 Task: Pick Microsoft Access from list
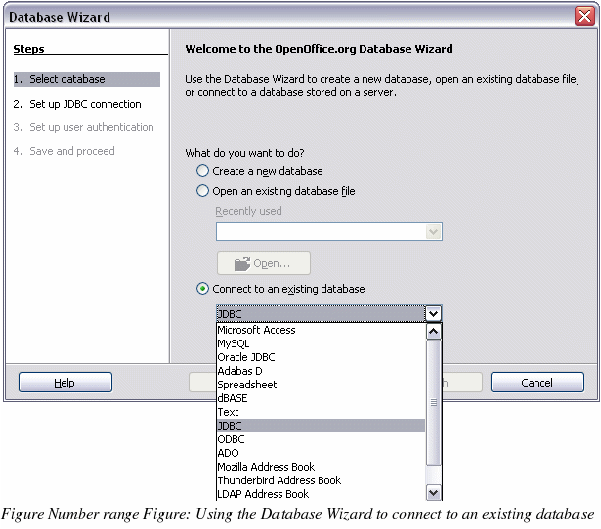(x=256, y=330)
